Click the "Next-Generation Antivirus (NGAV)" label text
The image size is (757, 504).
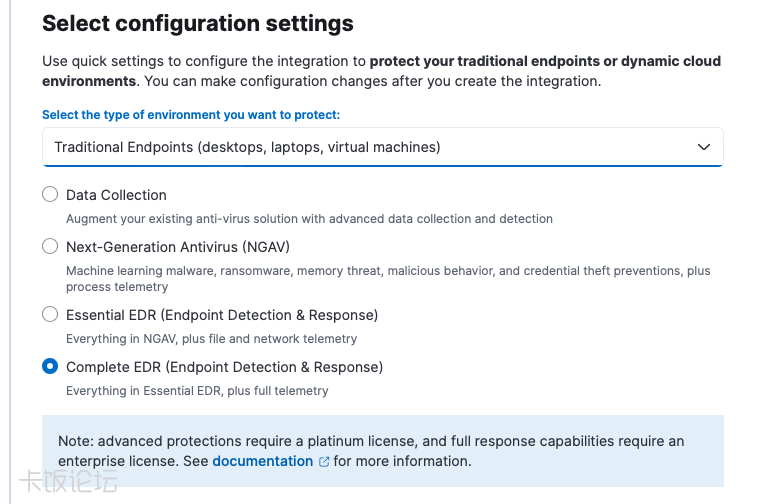pos(177,247)
